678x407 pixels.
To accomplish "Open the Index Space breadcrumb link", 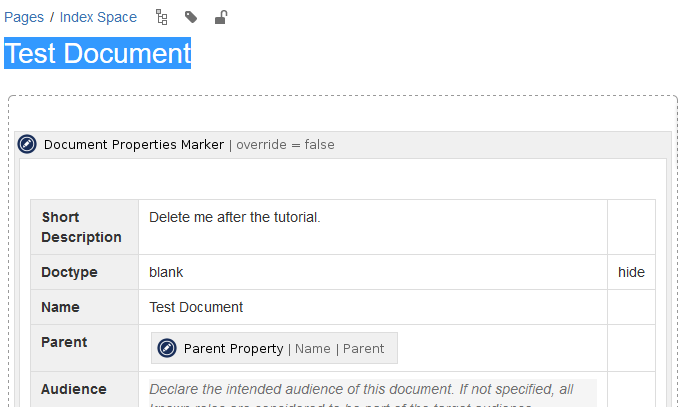I will 98,17.
